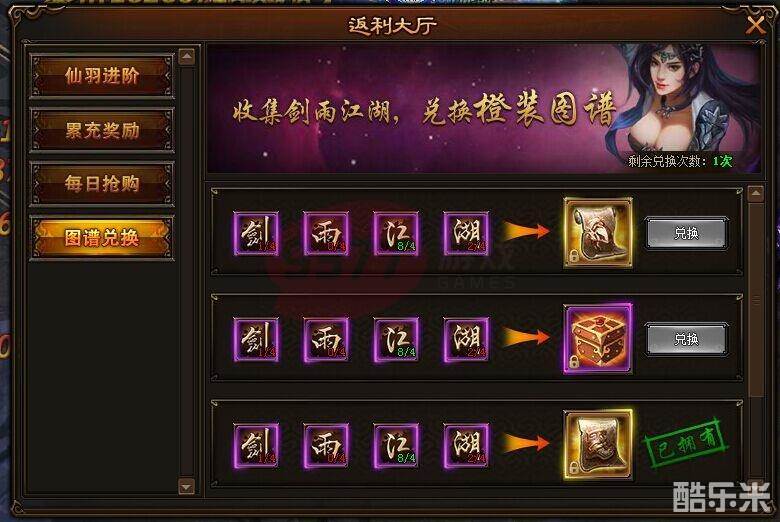Click the 剑 token in third row
Screen dimensions: 780x522
[x=256, y=446]
